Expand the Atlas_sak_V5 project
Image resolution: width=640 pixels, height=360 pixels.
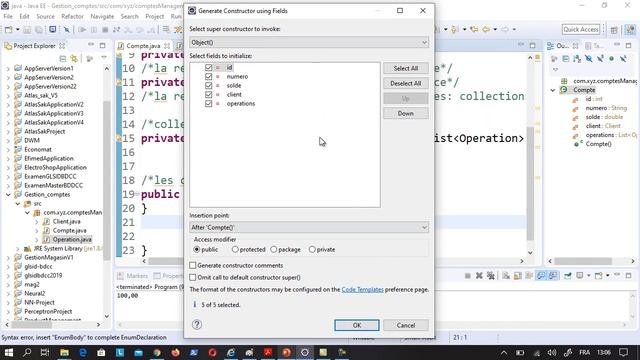pyautogui.click(x=8, y=96)
